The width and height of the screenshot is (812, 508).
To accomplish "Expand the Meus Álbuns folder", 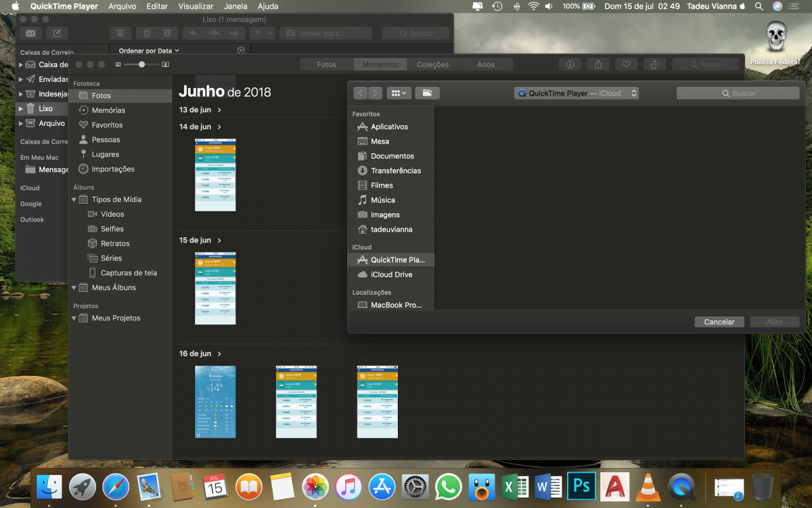I will (74, 288).
